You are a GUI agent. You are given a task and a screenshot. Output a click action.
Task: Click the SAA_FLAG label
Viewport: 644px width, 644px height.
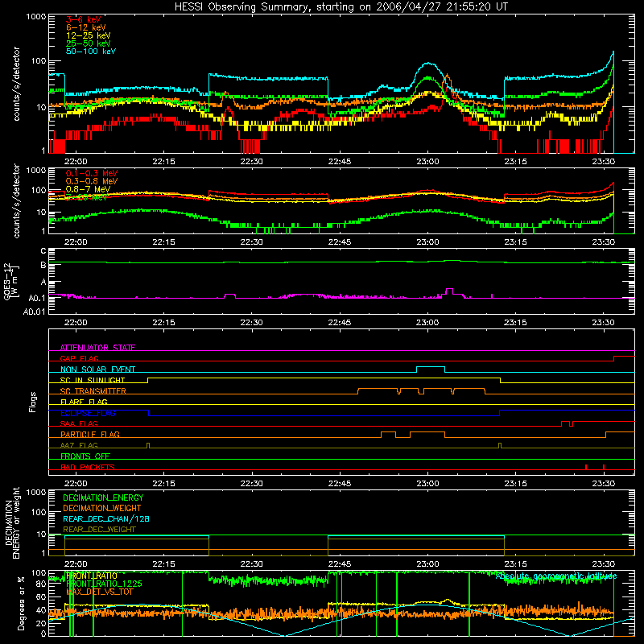tap(79, 423)
